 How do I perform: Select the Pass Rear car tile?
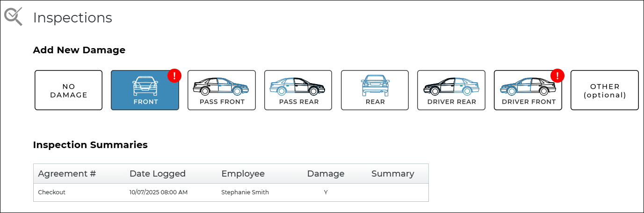point(298,90)
